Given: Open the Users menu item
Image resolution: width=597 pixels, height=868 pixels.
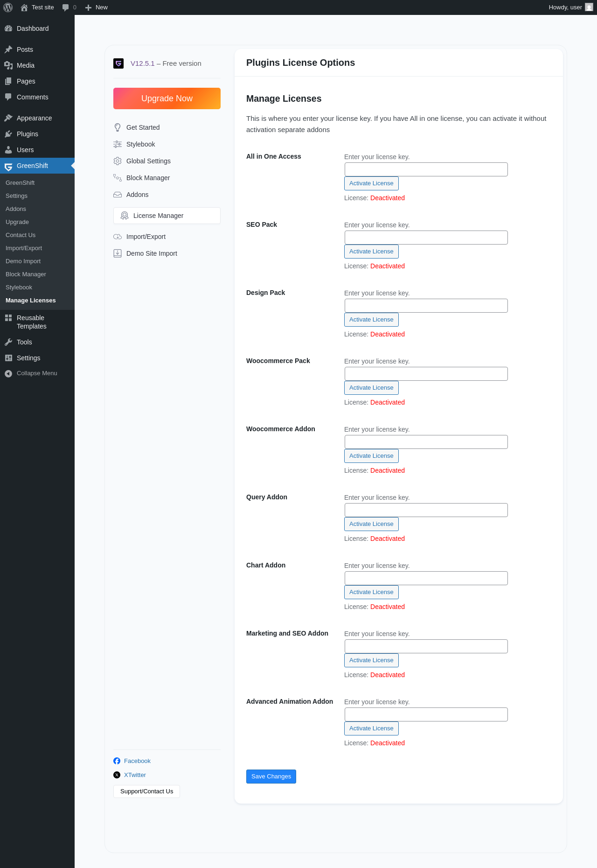Looking at the screenshot, I should pyautogui.click(x=37, y=150).
